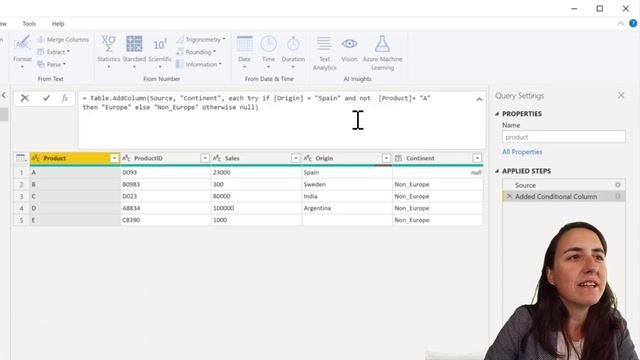Open the Format text dropdown
640x360 pixels.
click(x=22, y=52)
